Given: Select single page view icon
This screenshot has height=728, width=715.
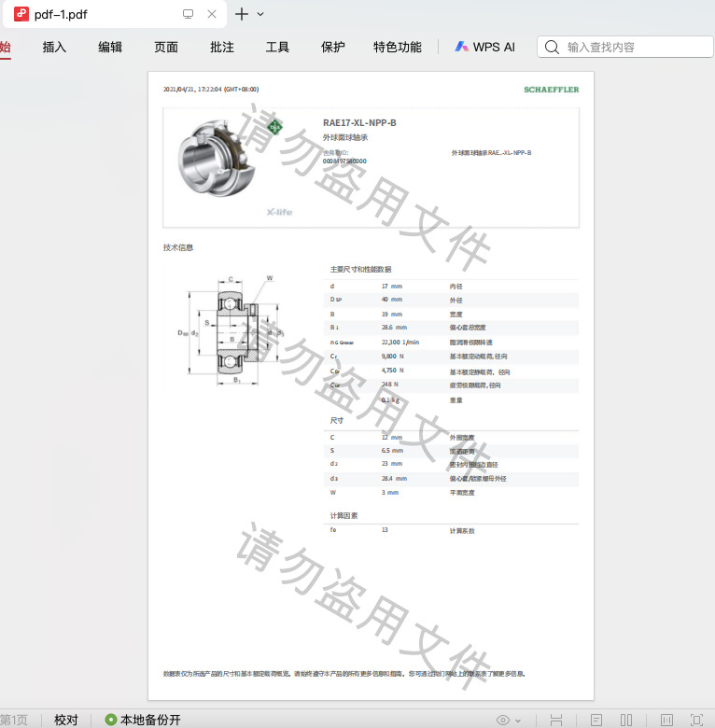Looking at the screenshot, I should (596, 721).
